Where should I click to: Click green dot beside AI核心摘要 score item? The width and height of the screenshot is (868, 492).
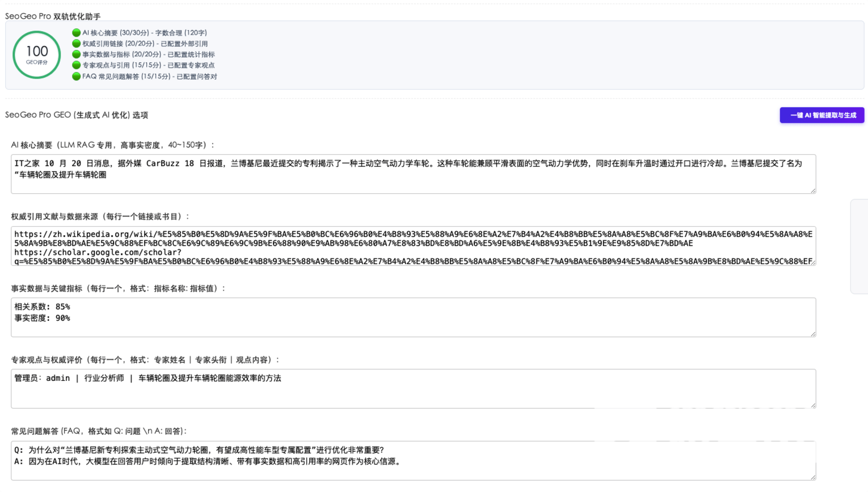click(76, 33)
